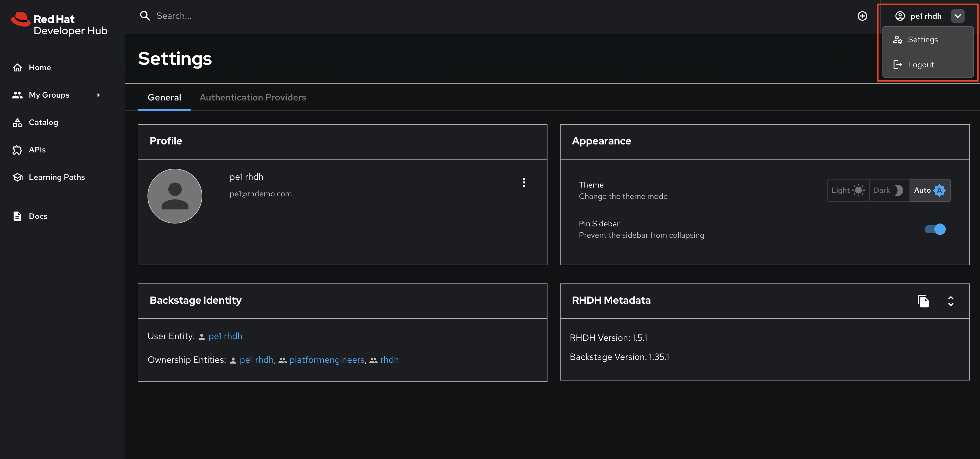Click the pe1@rhdemo.com email text
The height and width of the screenshot is (459, 980).
[x=260, y=194]
